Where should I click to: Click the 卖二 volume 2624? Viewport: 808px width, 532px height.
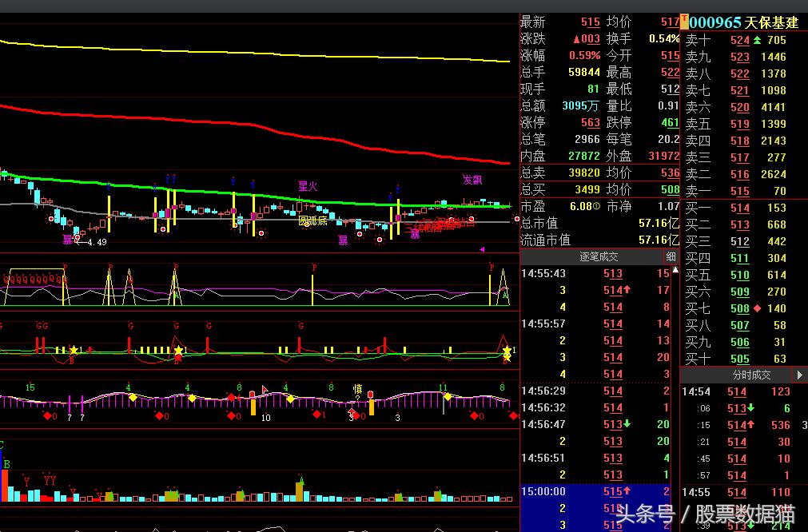(773, 174)
